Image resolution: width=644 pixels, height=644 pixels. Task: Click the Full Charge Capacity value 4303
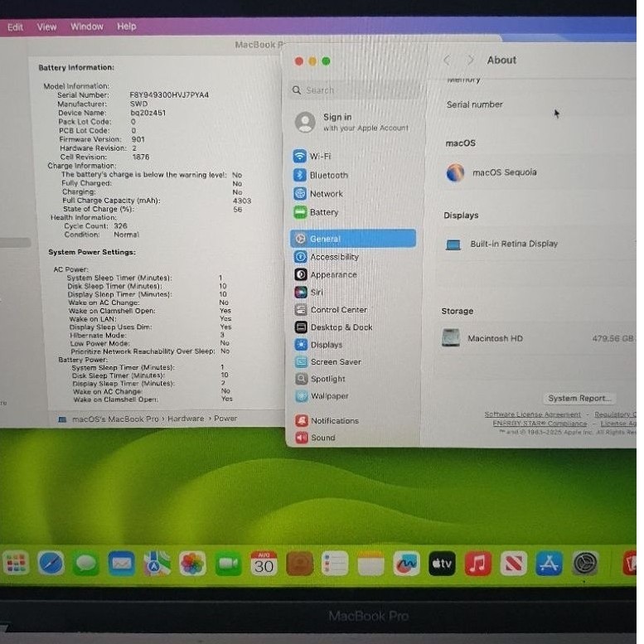[x=242, y=201]
